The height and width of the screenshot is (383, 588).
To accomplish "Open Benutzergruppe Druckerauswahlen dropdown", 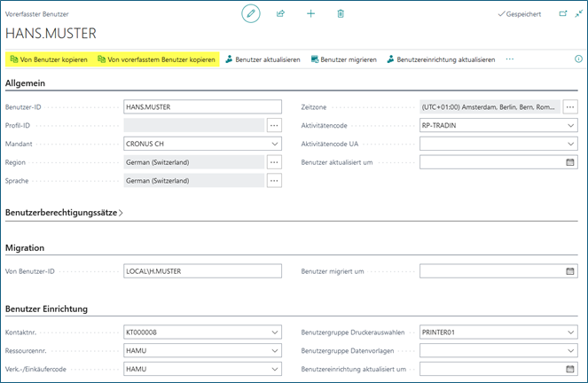I will (x=570, y=332).
